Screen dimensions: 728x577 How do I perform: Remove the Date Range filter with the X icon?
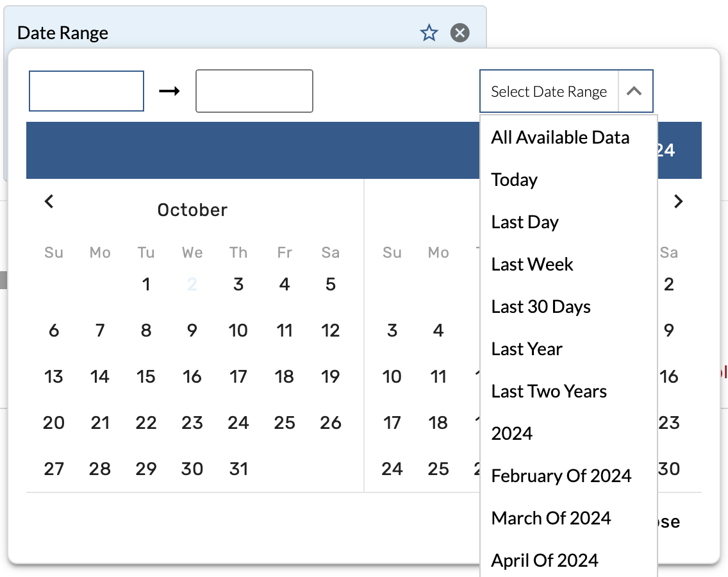(459, 33)
